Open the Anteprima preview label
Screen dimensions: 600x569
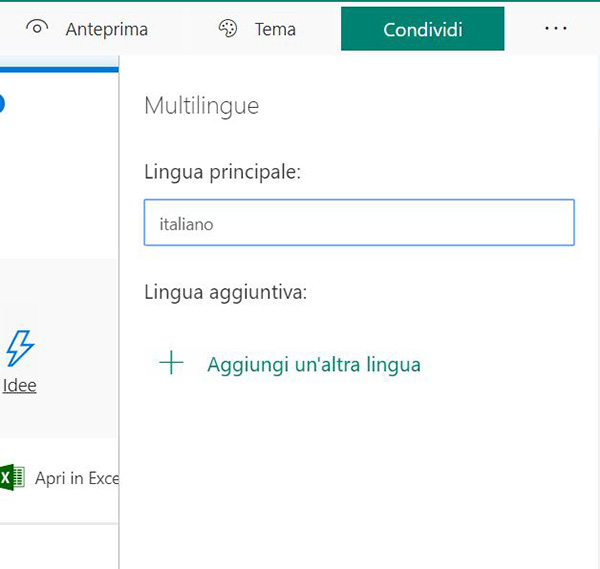(x=107, y=29)
